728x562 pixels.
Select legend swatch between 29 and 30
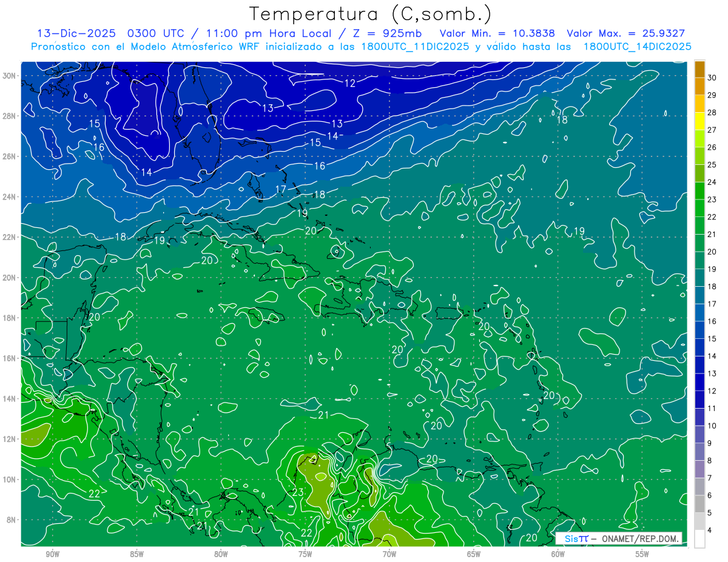tap(699, 87)
